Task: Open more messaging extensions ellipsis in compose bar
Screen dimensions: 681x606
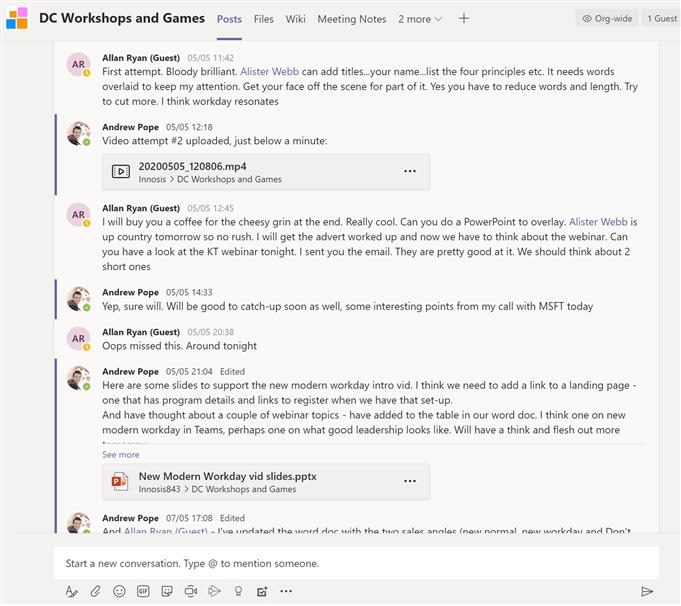Action: pos(286,591)
